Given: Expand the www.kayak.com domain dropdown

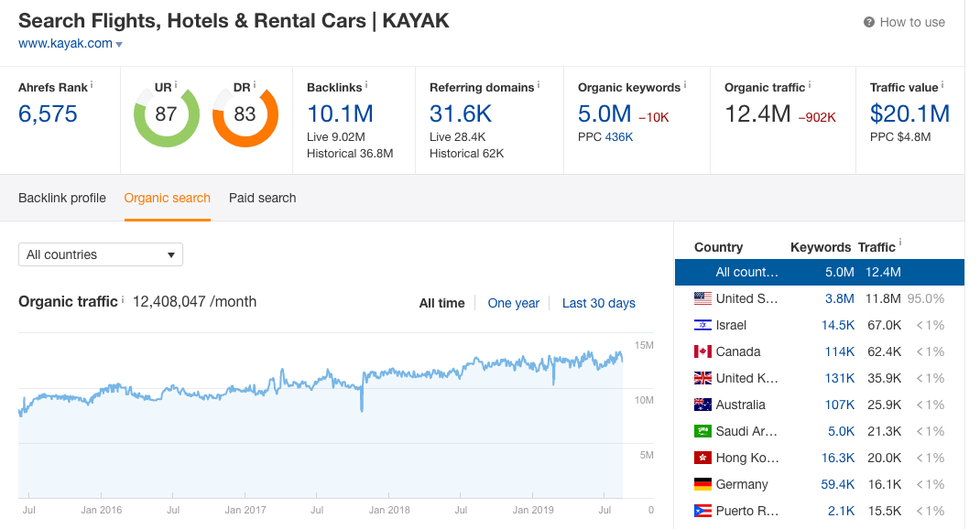Looking at the screenshot, I should tap(117, 43).
